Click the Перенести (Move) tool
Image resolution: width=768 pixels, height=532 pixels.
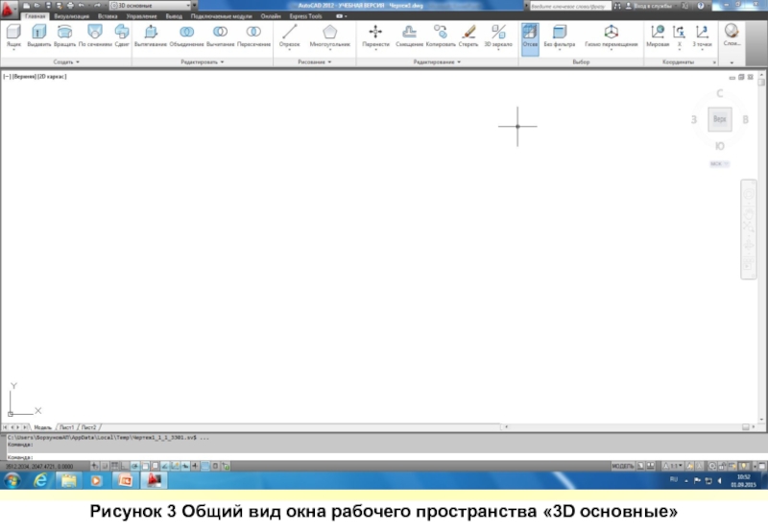[375, 34]
